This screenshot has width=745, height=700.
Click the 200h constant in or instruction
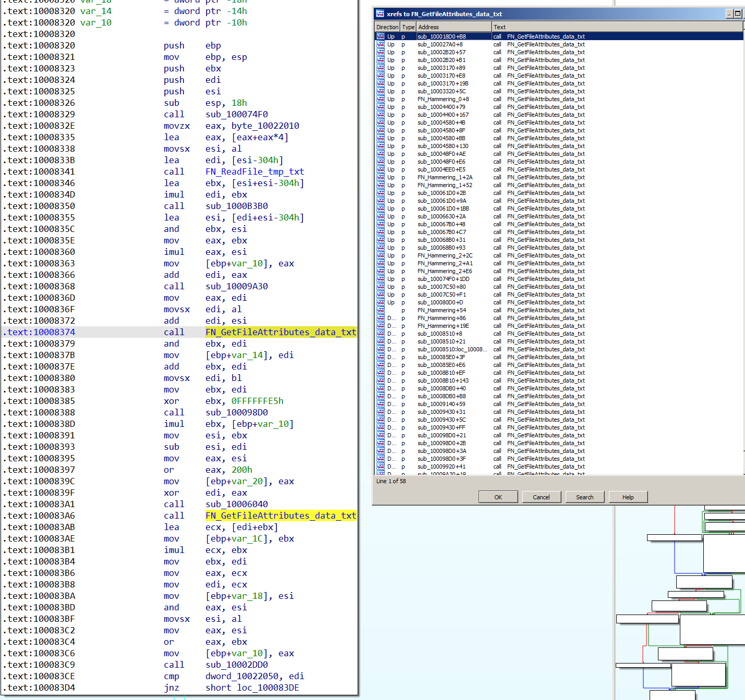tap(241, 470)
